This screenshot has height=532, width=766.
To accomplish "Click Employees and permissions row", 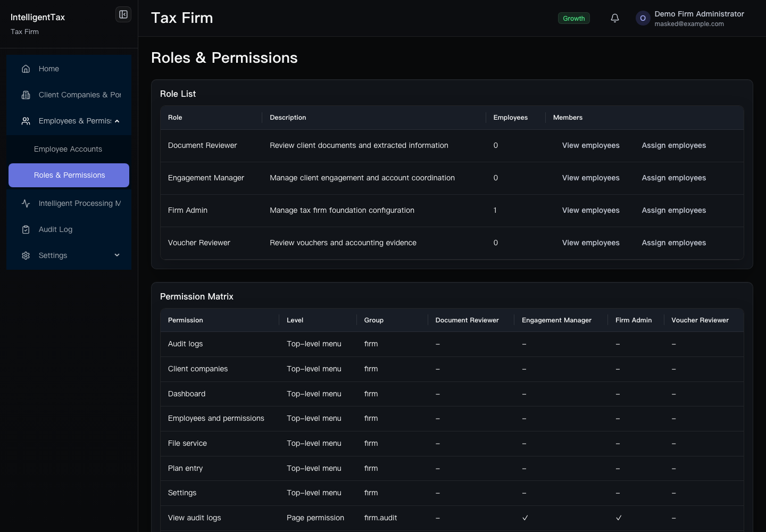I will point(452,419).
